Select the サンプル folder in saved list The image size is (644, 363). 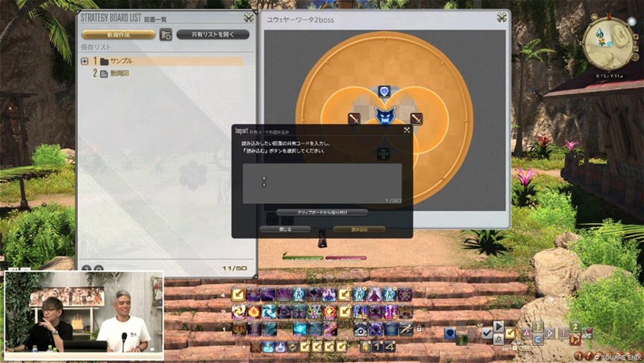121,61
